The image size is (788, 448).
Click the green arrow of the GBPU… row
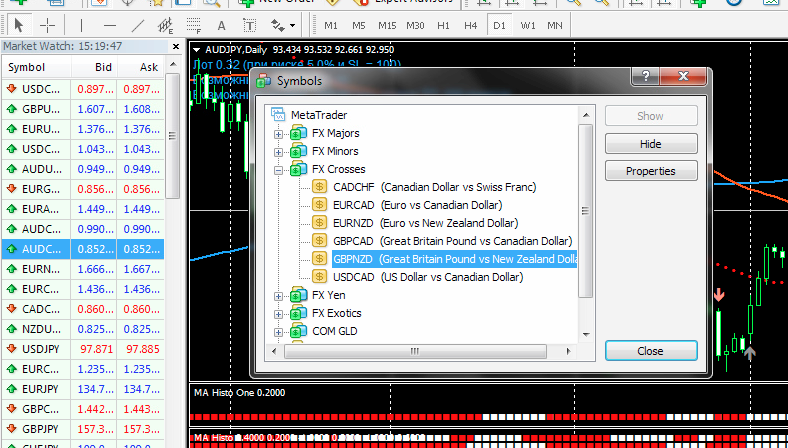[12, 109]
